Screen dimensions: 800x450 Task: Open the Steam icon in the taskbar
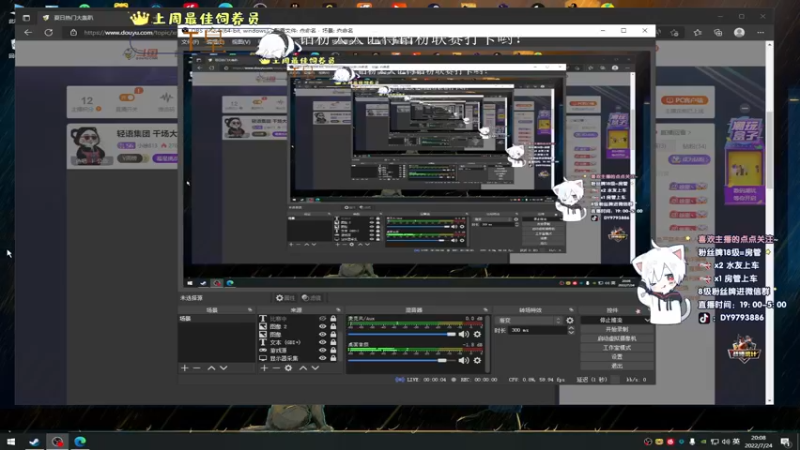click(x=34, y=441)
